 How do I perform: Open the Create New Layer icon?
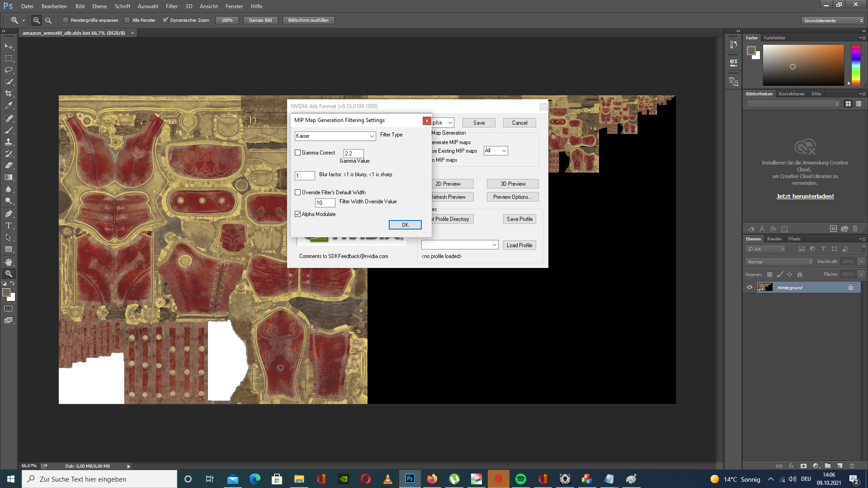(840, 466)
